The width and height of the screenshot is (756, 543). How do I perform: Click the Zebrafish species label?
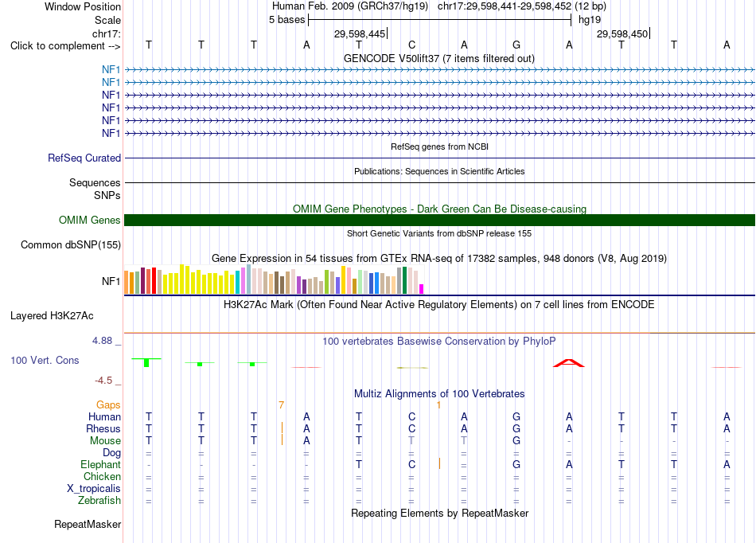[99, 501]
